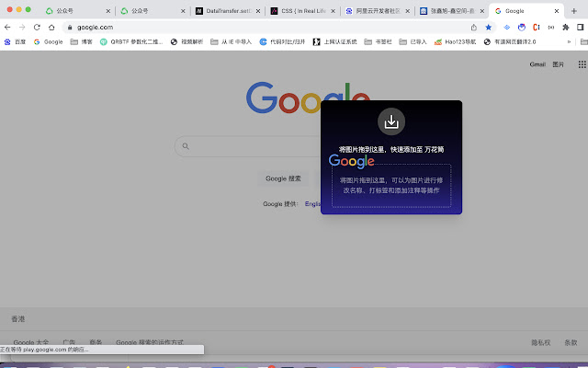Viewport: 588px width, 368px height.
Task: Share this page using the share icon
Action: (x=474, y=28)
